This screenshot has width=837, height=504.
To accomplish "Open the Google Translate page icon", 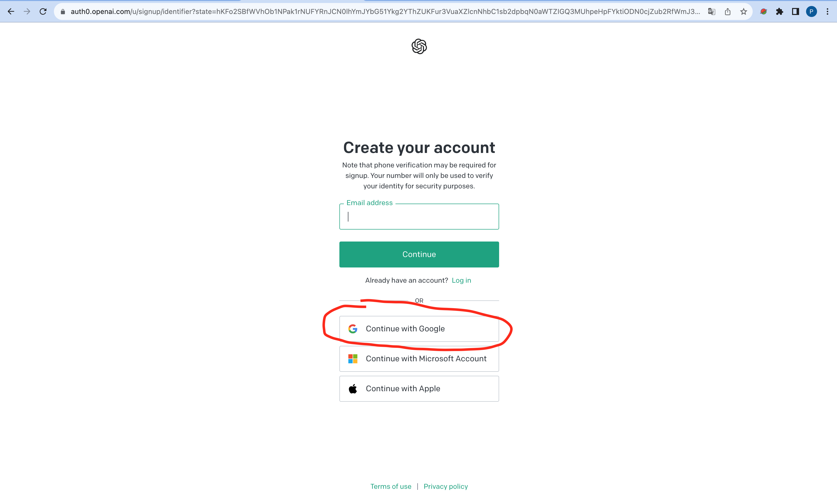I will 711,11.
